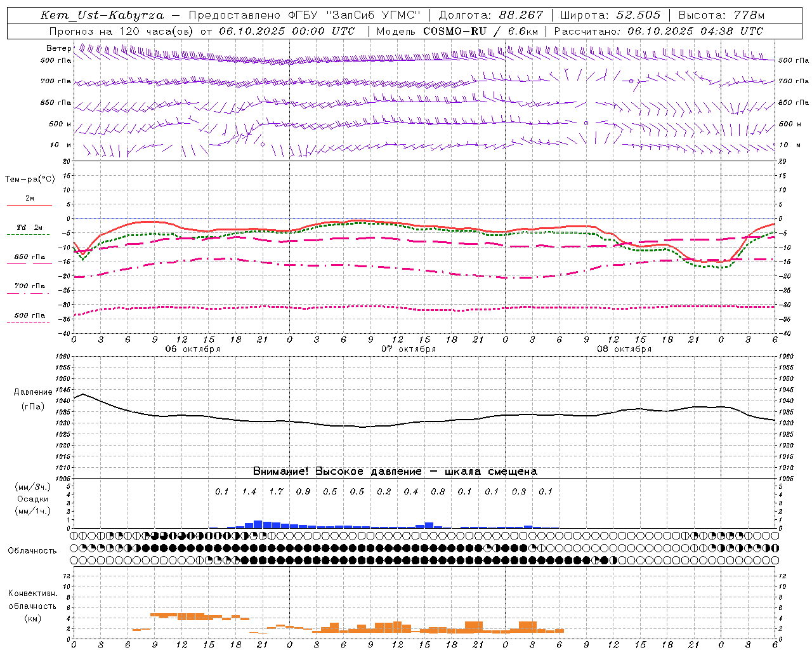Screen dimensions: 812x650
Task: Click the 0.2 precipitation amount
Action: click(384, 492)
